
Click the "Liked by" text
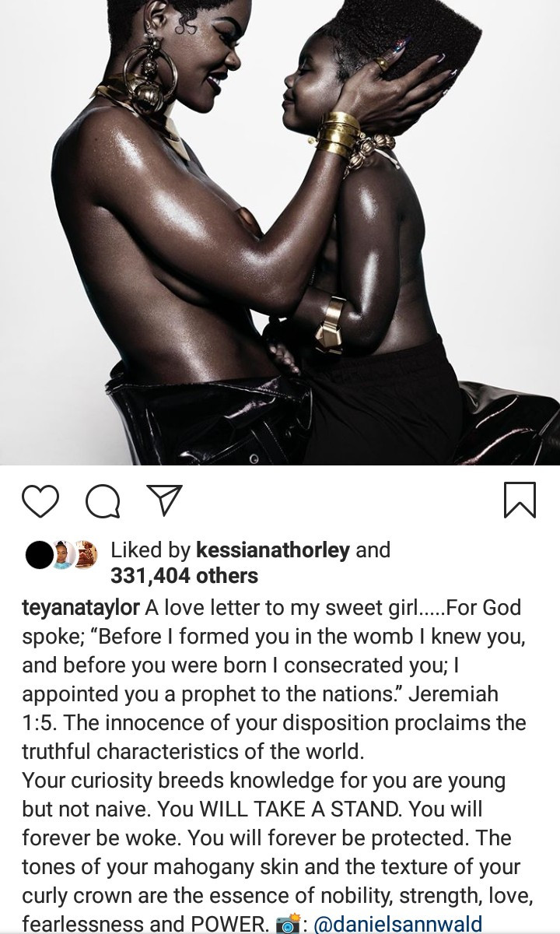tap(151, 550)
